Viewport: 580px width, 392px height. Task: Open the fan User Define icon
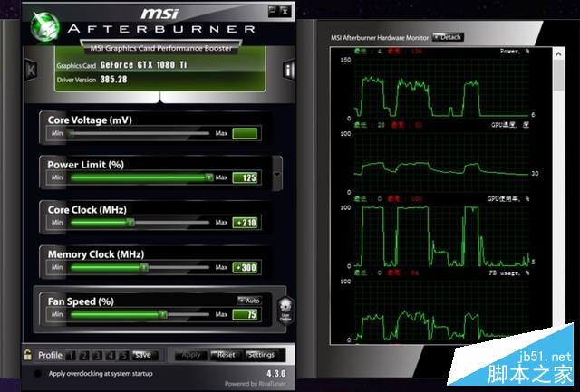[x=285, y=310]
